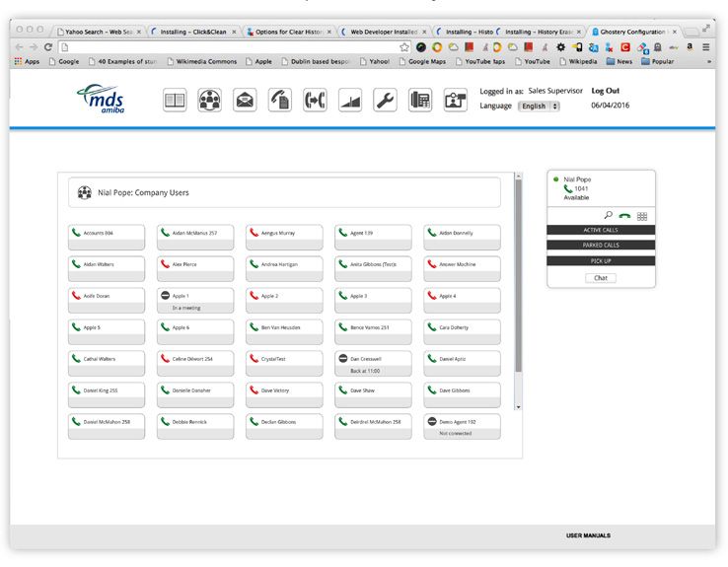Screen dimensions: 728x567
Task: Expand the PARKED CALLS section
Action: [601, 245]
